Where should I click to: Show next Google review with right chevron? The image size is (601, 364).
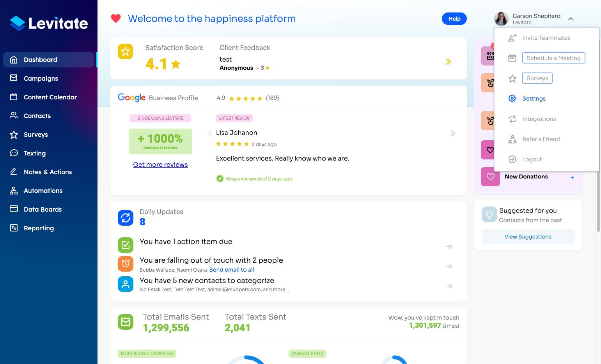pyautogui.click(x=452, y=133)
